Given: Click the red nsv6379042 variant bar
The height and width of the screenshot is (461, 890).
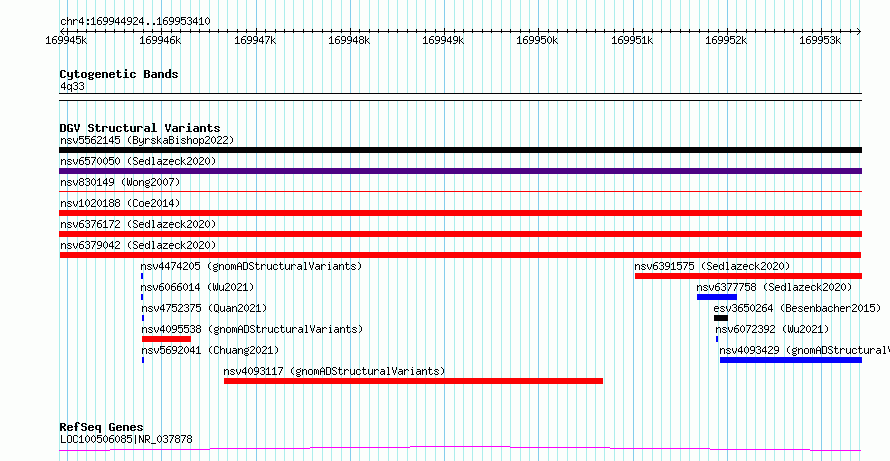Looking at the screenshot, I should [460, 255].
